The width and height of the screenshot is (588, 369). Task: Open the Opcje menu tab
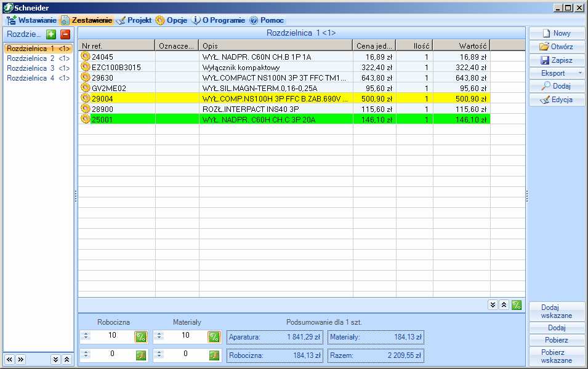pyautogui.click(x=171, y=20)
